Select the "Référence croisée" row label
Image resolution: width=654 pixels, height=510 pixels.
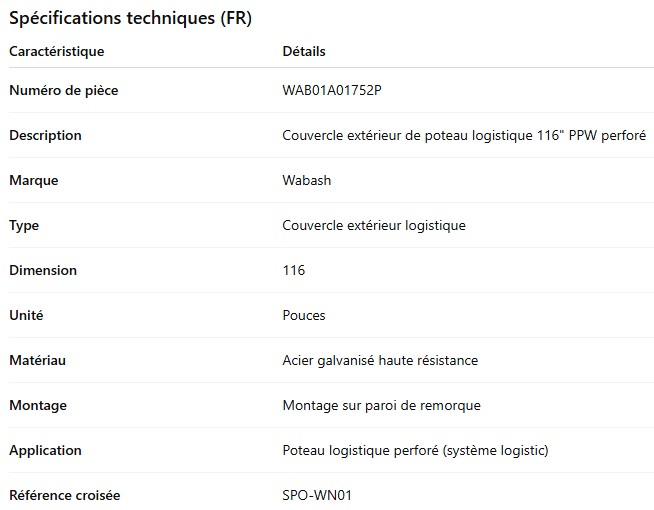[x=65, y=496]
